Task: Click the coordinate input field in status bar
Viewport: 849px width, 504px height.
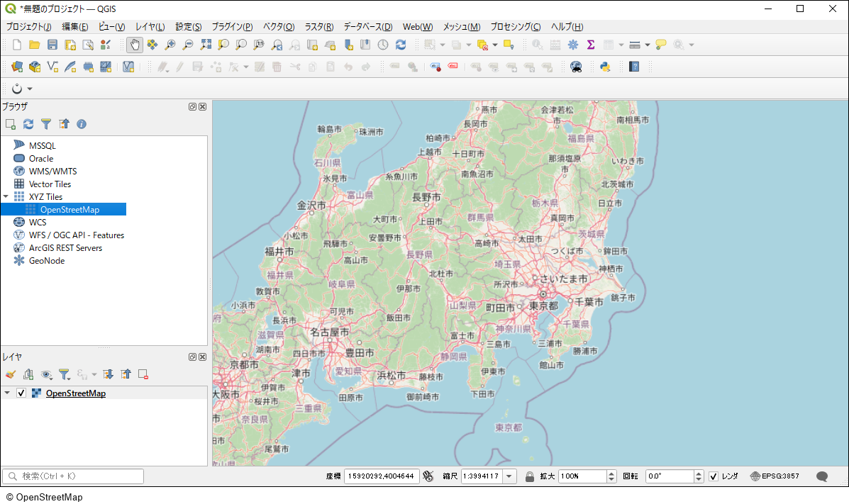Action: (x=381, y=476)
